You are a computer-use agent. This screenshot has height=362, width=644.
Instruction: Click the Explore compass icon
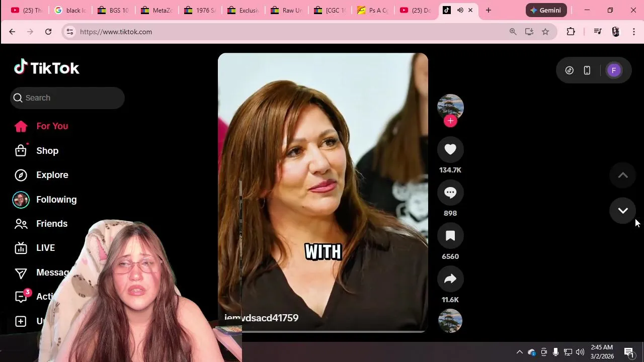(x=21, y=175)
